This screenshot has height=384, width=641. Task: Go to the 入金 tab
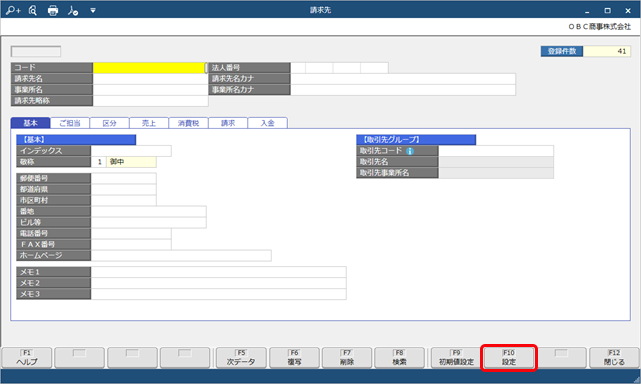(x=268, y=123)
